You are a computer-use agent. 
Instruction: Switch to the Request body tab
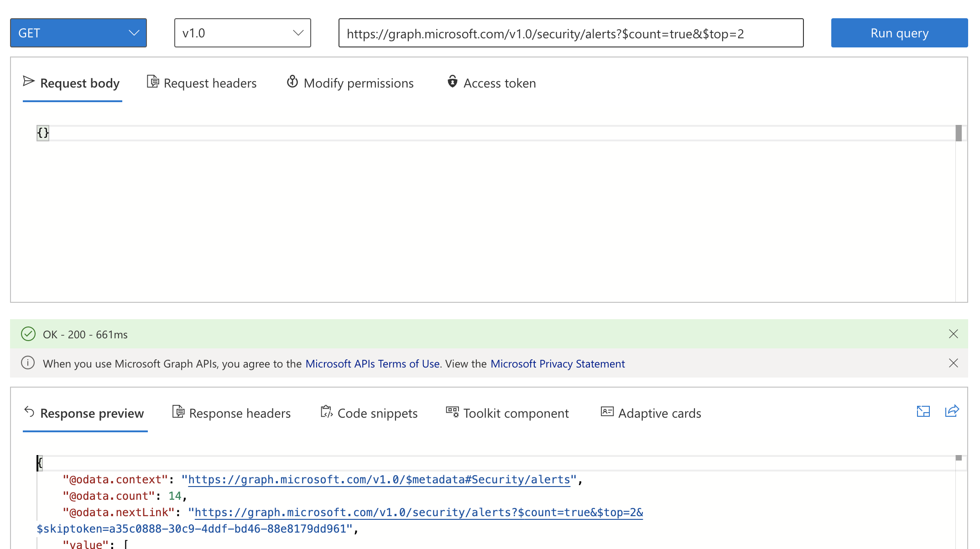coord(79,83)
